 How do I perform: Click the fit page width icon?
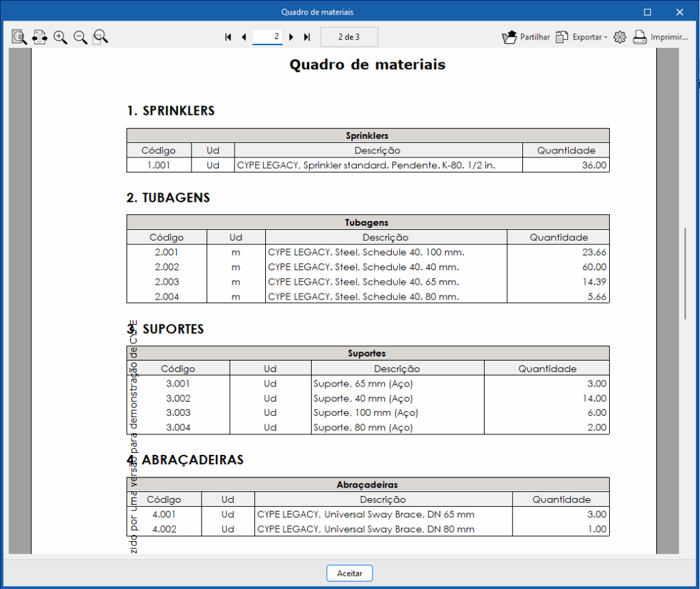pos(39,37)
